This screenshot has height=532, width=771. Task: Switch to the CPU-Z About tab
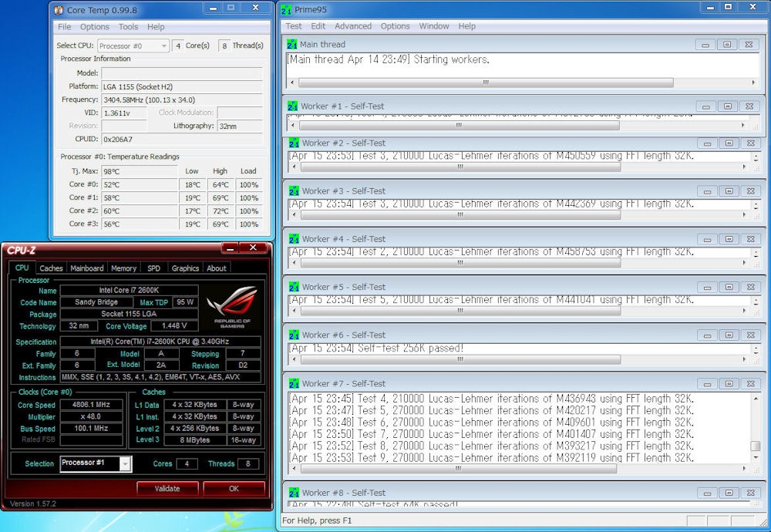point(217,268)
